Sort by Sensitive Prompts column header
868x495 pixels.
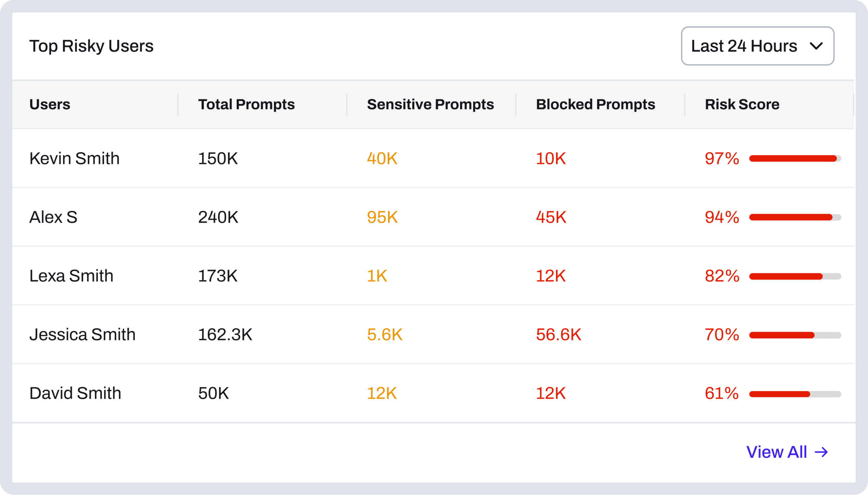[430, 104]
